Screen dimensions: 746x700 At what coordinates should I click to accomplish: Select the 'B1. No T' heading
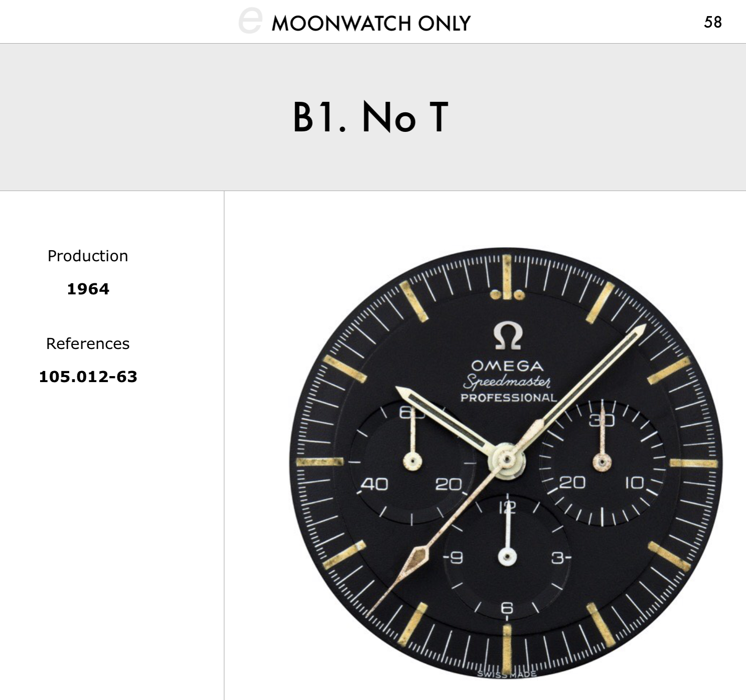click(370, 117)
